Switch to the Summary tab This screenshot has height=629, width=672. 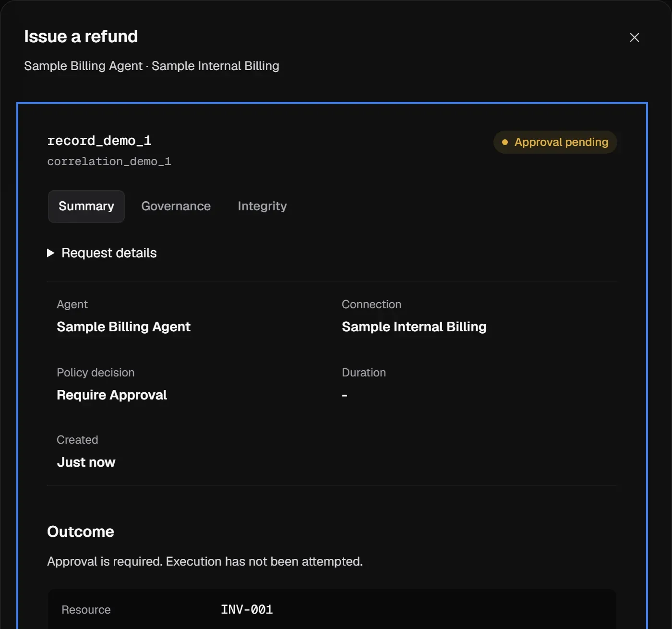86,206
